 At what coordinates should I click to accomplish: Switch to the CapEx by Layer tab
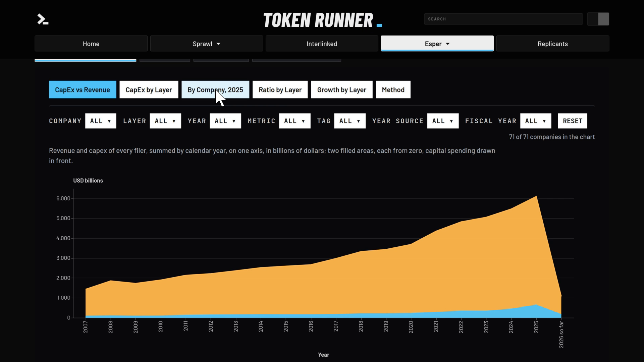coord(149,89)
